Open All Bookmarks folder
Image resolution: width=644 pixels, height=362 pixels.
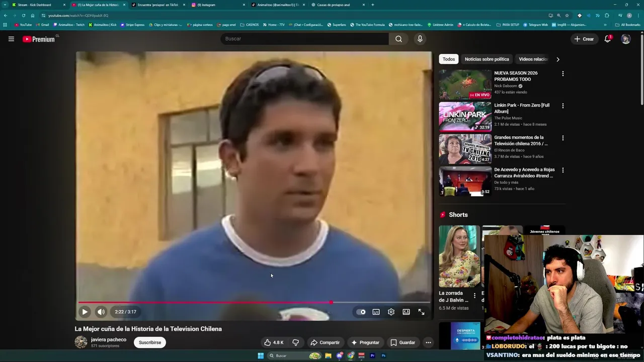(x=628, y=25)
